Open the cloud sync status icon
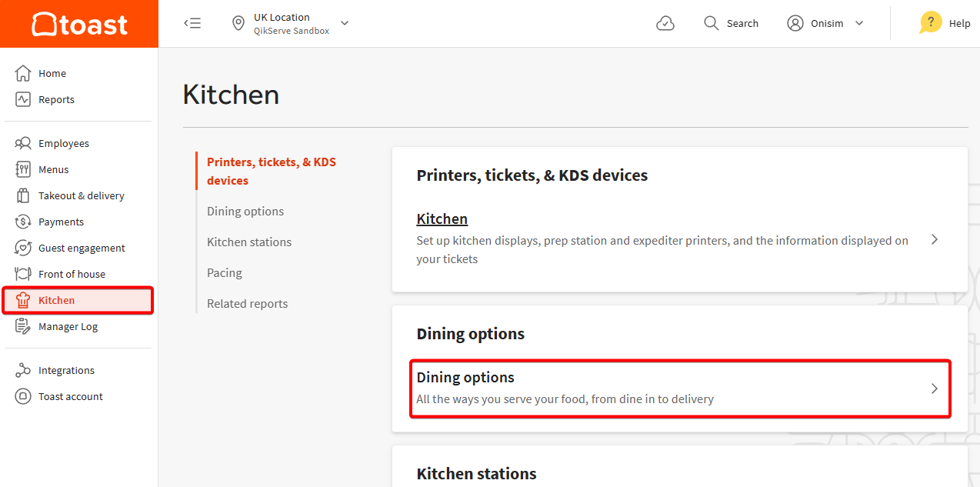Viewport: 980px width, 487px height. coord(665,23)
